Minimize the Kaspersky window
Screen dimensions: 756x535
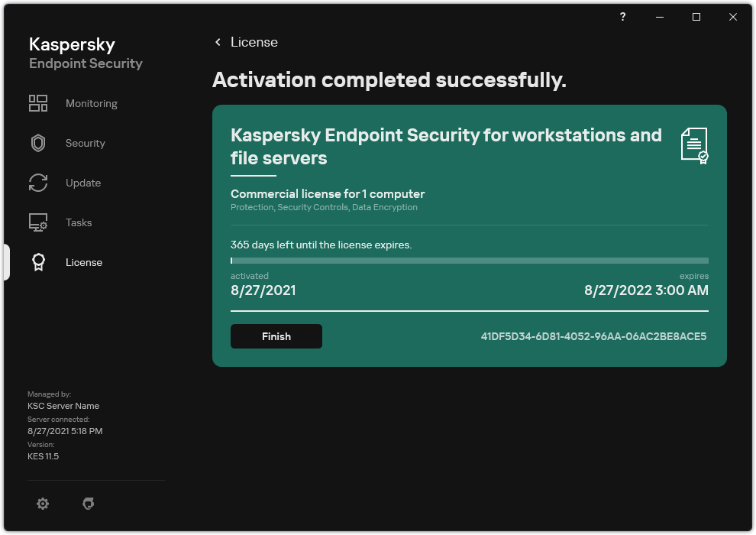[x=660, y=17]
